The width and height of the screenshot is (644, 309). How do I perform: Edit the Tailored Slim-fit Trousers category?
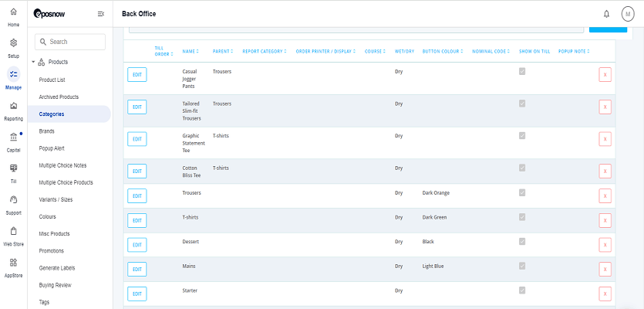[x=137, y=107]
